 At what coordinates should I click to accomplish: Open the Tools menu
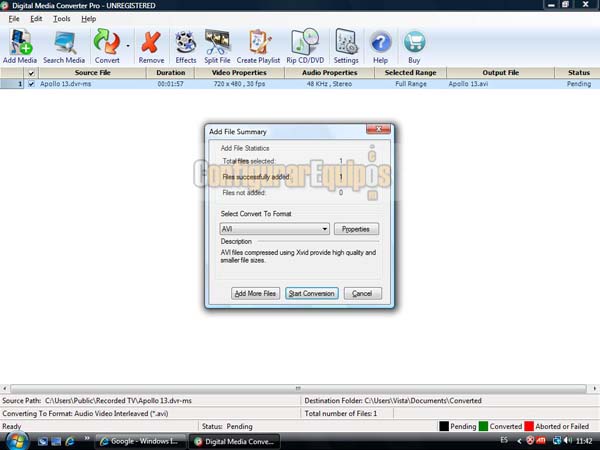click(62, 19)
